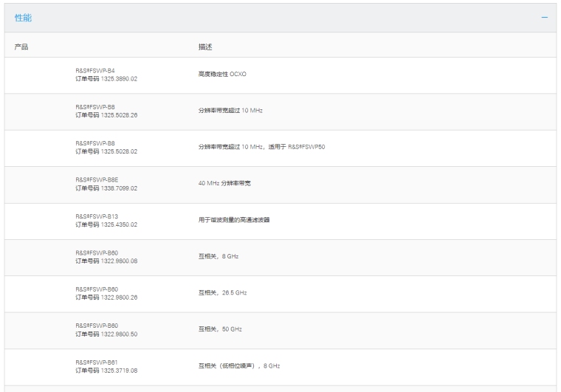Click the 互相关，26.5 GHz description
561x392 pixels.
click(222, 293)
